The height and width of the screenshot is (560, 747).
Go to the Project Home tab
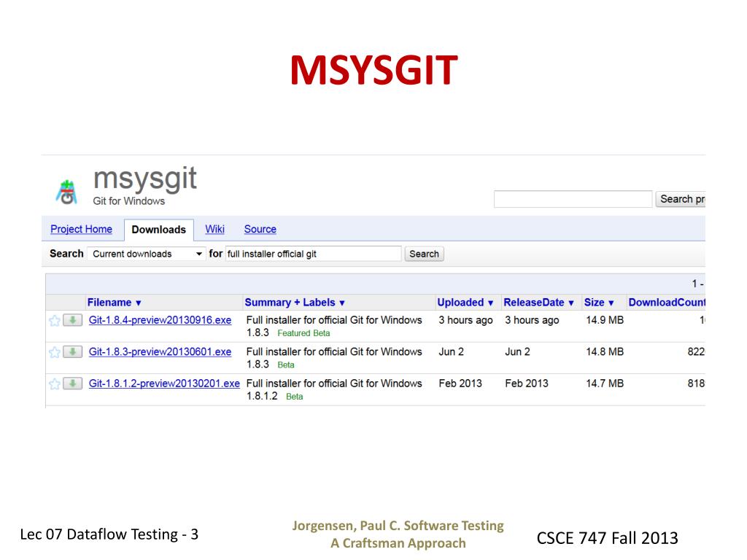(x=82, y=229)
